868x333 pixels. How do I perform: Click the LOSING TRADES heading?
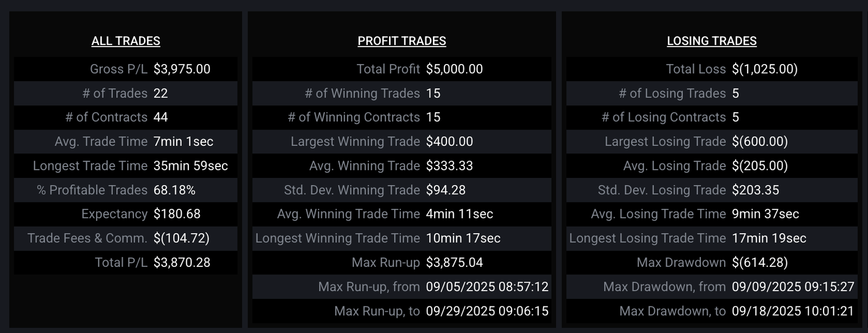(711, 41)
